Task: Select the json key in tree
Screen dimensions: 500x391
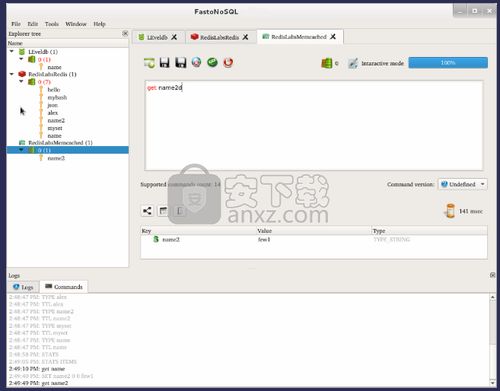Action: tap(52, 105)
